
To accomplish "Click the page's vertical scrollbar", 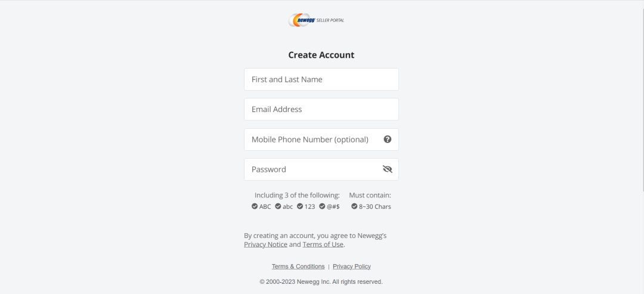I will (x=641, y=95).
